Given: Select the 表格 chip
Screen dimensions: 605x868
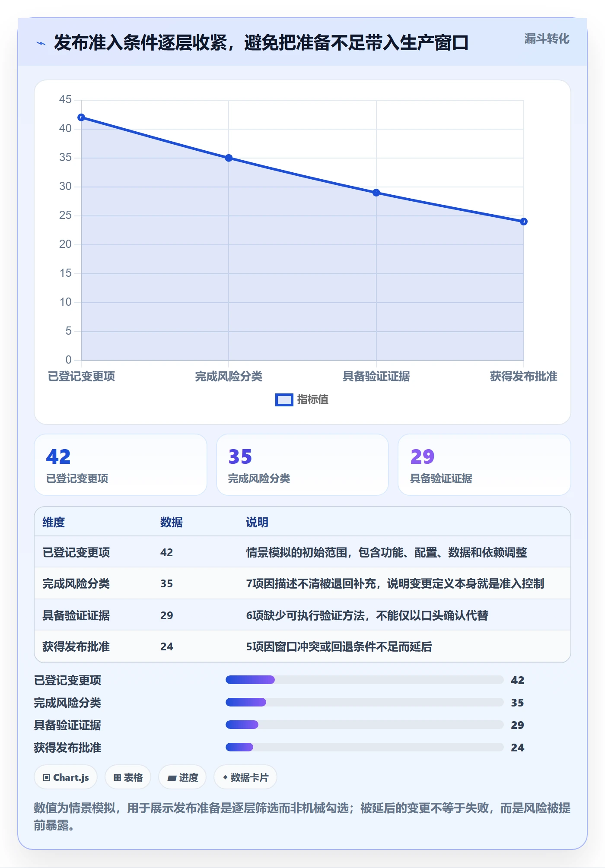Looking at the screenshot, I should pyautogui.click(x=128, y=777).
